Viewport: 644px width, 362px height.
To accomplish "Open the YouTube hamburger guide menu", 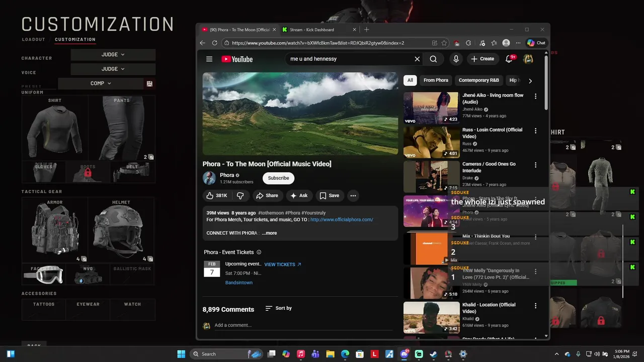I will click(209, 59).
